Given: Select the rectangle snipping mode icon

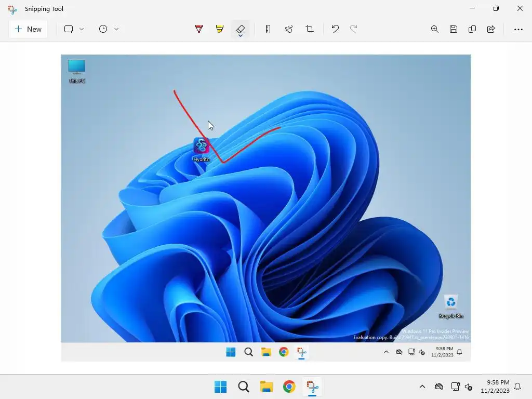Looking at the screenshot, I should 69,29.
